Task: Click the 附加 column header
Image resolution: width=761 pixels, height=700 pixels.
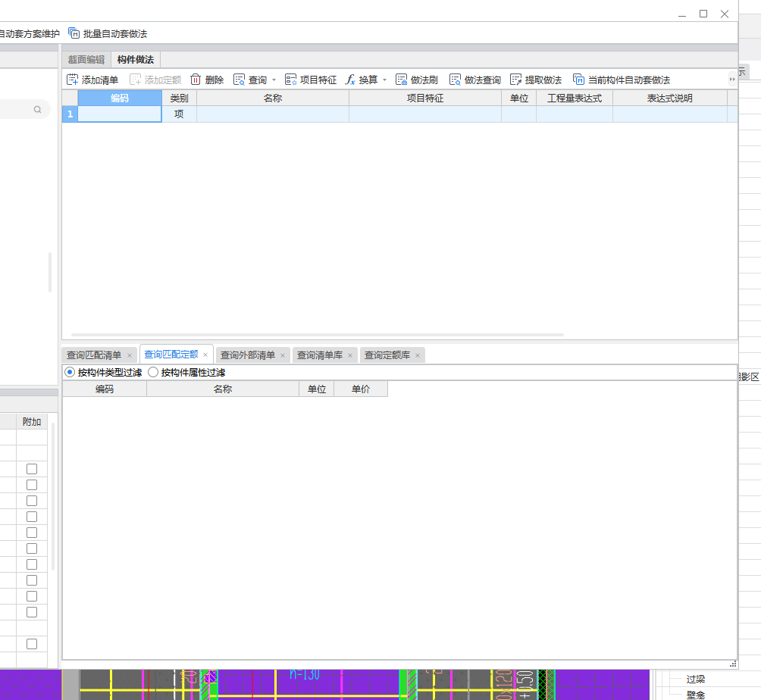Action: [x=32, y=421]
